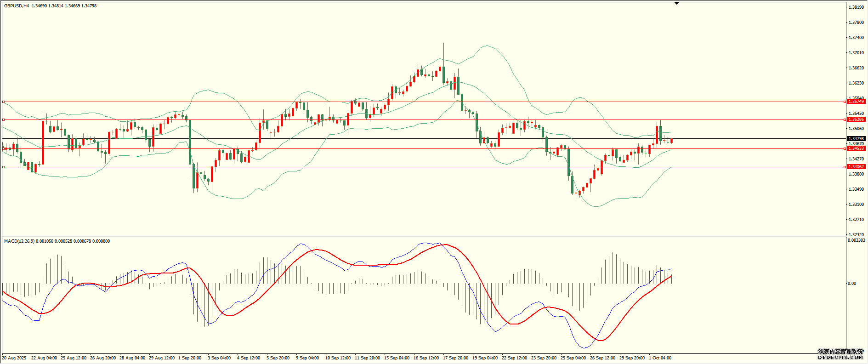Viewport: 868px width, 364px height.
Task: Select the 1.34533 line left handle
Action: point(3,148)
